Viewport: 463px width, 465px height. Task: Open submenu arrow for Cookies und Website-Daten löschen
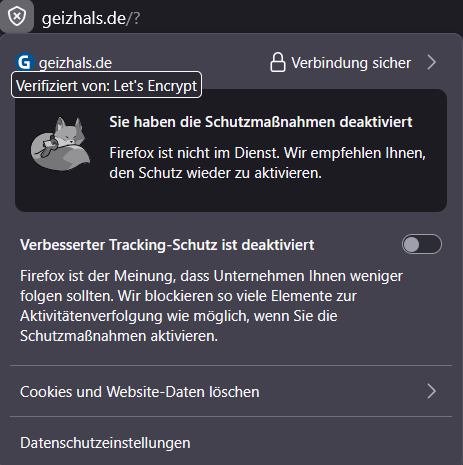432,391
